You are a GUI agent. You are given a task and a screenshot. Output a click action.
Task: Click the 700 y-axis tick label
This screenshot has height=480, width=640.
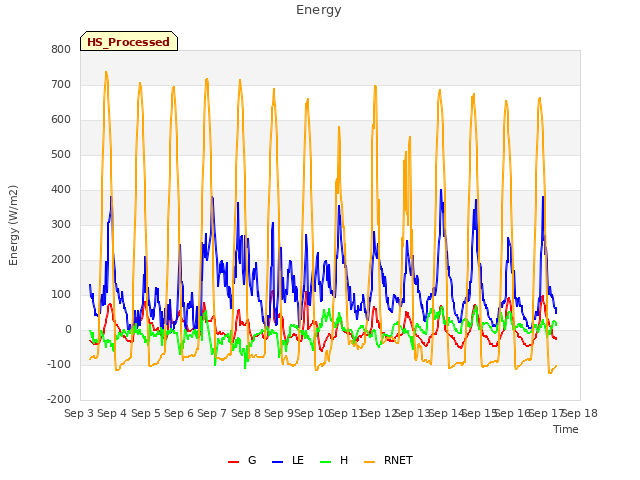click(x=61, y=84)
